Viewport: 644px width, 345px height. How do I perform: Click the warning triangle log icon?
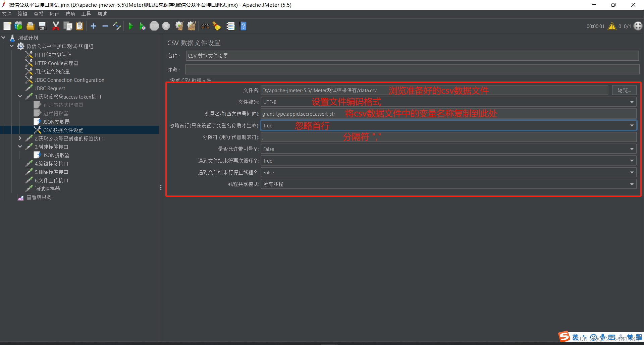coord(612,26)
